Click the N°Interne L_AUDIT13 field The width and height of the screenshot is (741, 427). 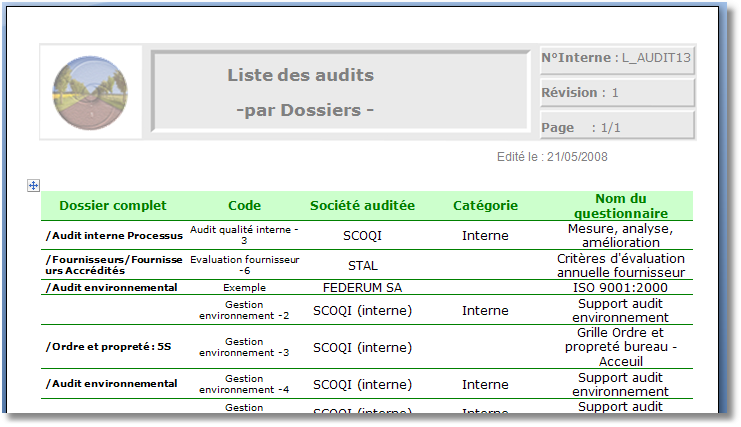tap(616, 58)
